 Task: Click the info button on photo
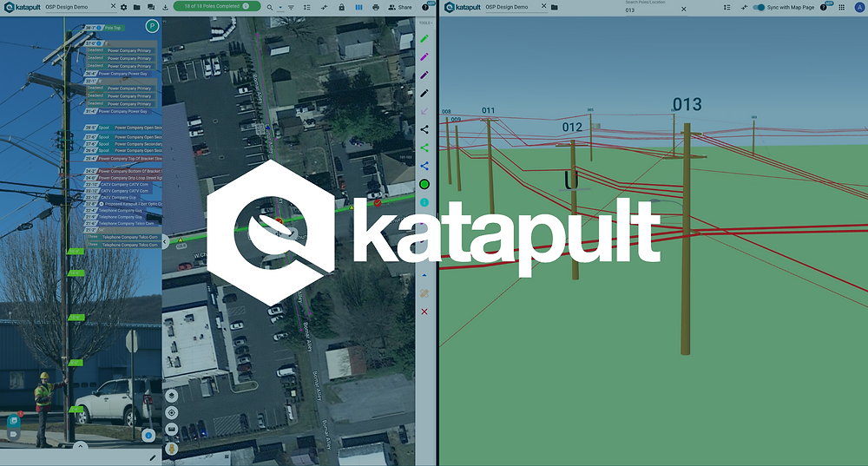coord(148,436)
